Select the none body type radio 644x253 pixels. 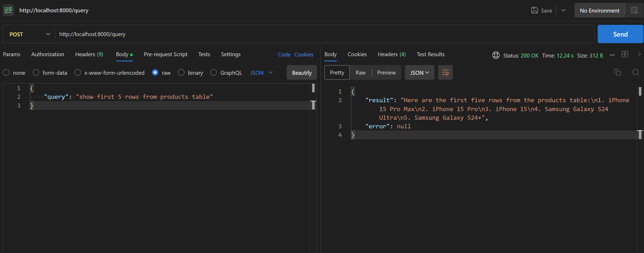6,73
